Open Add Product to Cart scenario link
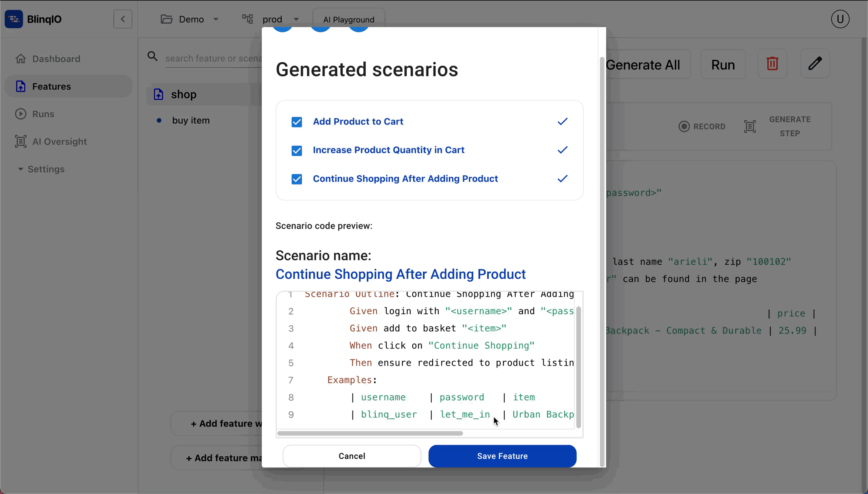Screen dimensions: 868x494 pyautogui.click(x=358, y=122)
